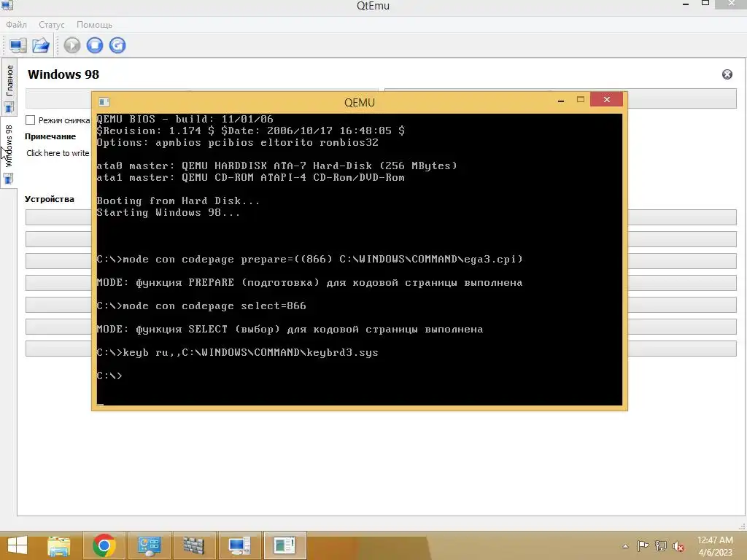The width and height of the screenshot is (747, 560).
Task: Maximize the QEMU window
Action: tap(580, 99)
